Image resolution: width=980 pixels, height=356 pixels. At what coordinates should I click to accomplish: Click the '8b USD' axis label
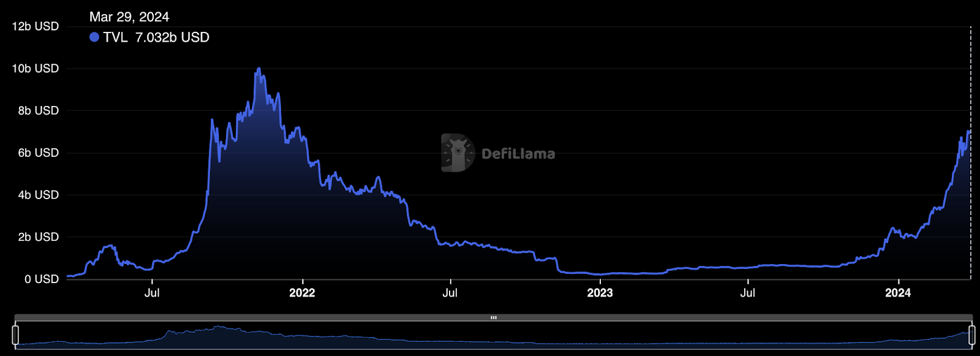pos(39,111)
